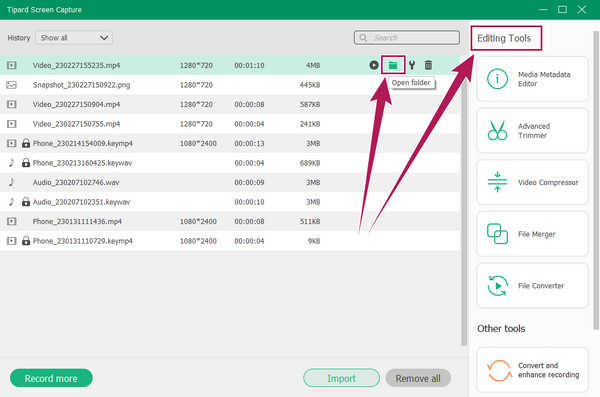Click into the Search field
Image resolution: width=600 pixels, height=397 pixels.
pyautogui.click(x=407, y=38)
